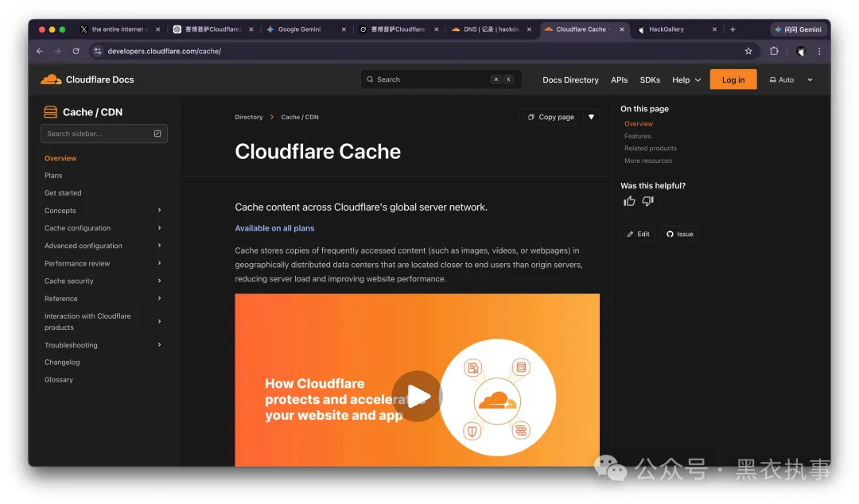Switch to the HackGallery tab
The width and height of the screenshot is (859, 504).
coord(677,29)
